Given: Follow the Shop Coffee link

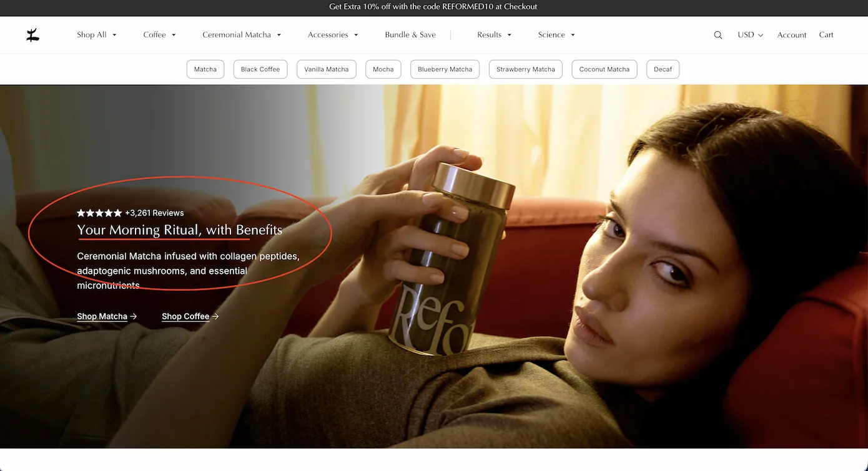Looking at the screenshot, I should tap(190, 316).
